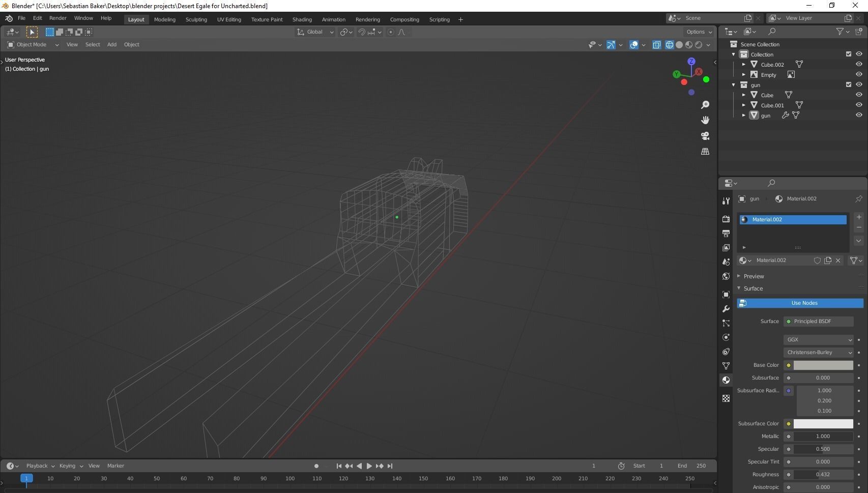
Task: Toggle X-ray view in viewport header
Action: point(657,45)
